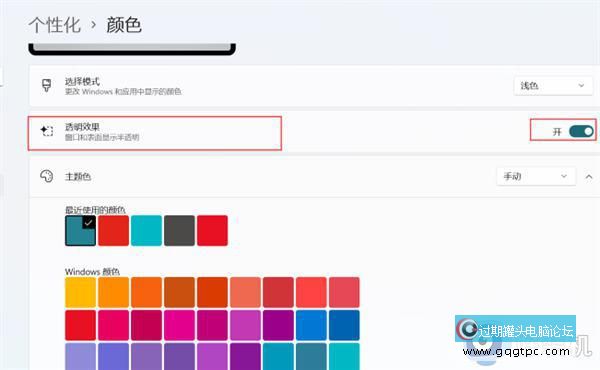
Task: Pick the cyan swatch in recent colors
Action: [x=146, y=230]
